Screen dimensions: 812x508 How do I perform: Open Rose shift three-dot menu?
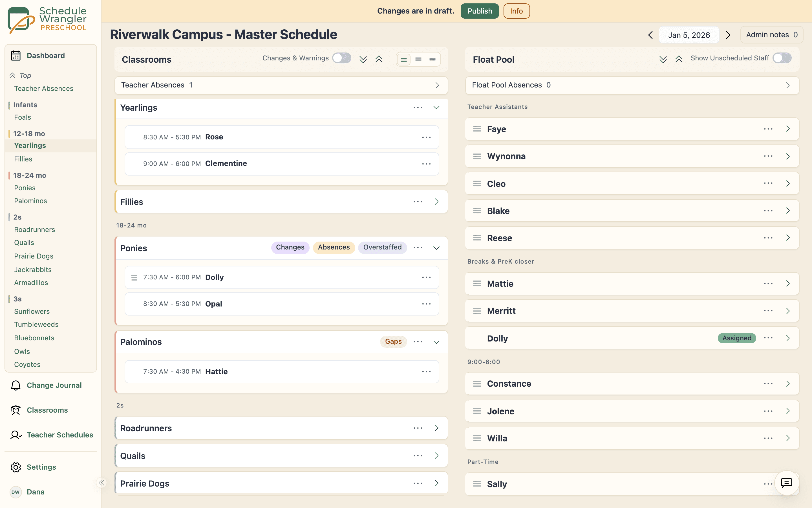click(x=427, y=137)
